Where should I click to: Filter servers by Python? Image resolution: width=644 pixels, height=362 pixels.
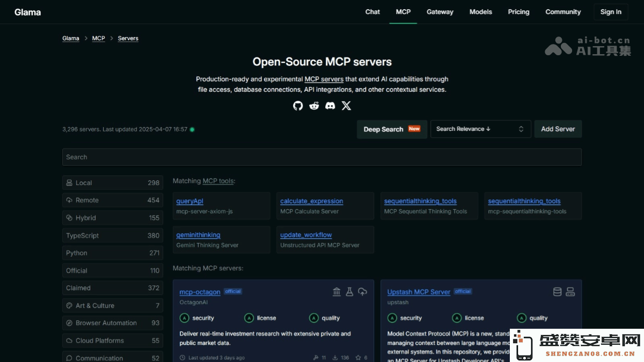click(113, 253)
